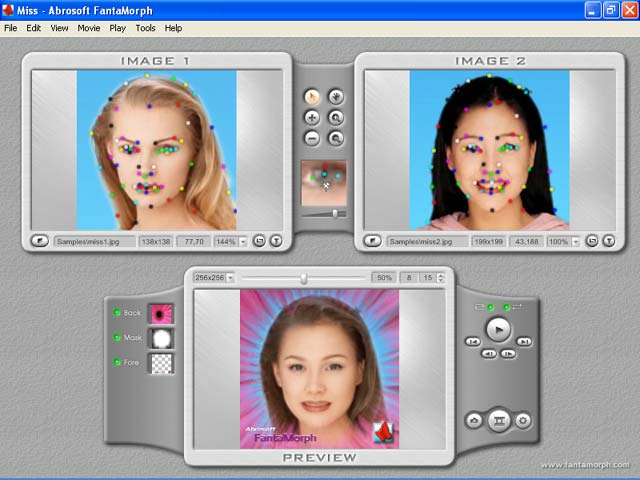
Task: Open the Help menu
Action: coord(173,28)
